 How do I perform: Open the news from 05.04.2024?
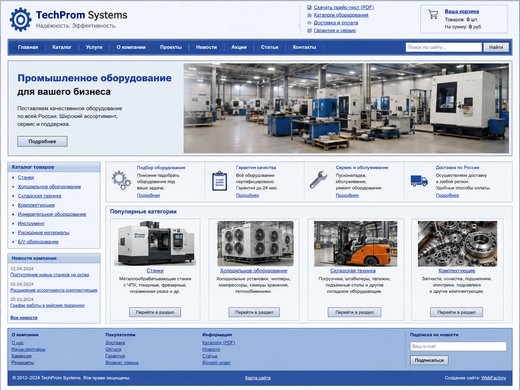[54, 290]
